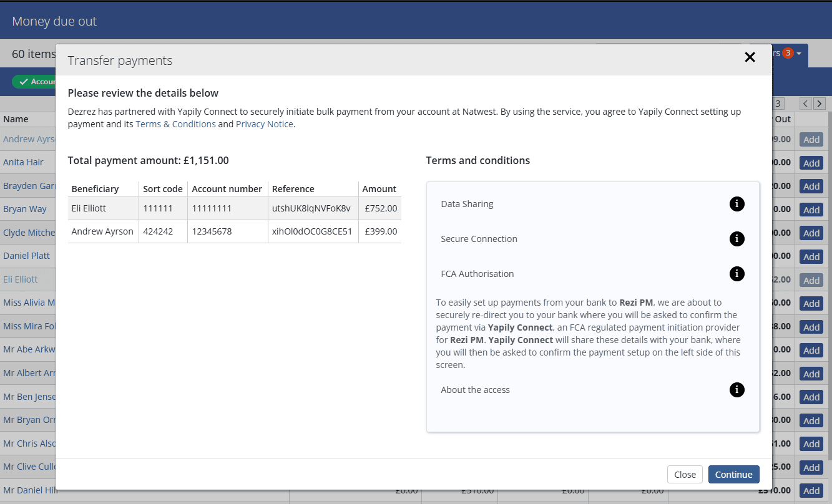Screen dimensions: 832x504
Task: Open Mr Daniel Hill in background list
Action: coord(29,490)
